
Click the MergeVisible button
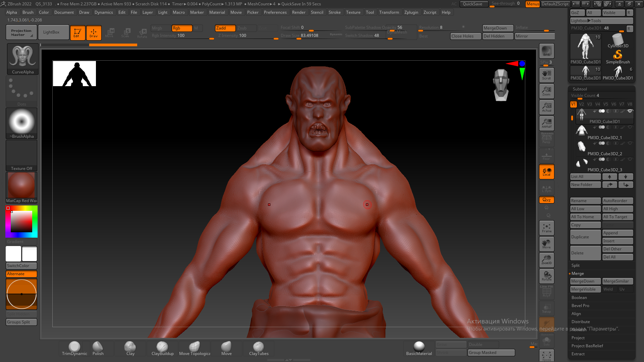(585, 289)
